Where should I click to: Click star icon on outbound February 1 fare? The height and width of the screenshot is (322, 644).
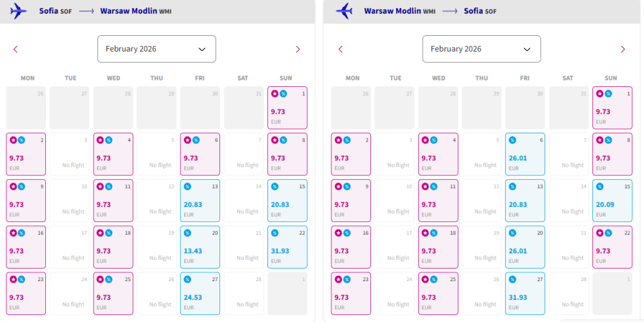point(275,94)
